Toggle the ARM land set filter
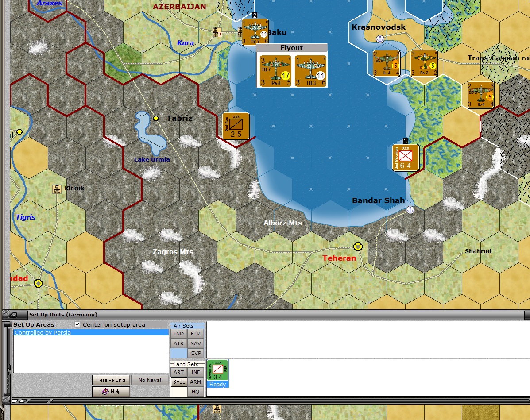This screenshot has height=420, width=530. tap(195, 382)
